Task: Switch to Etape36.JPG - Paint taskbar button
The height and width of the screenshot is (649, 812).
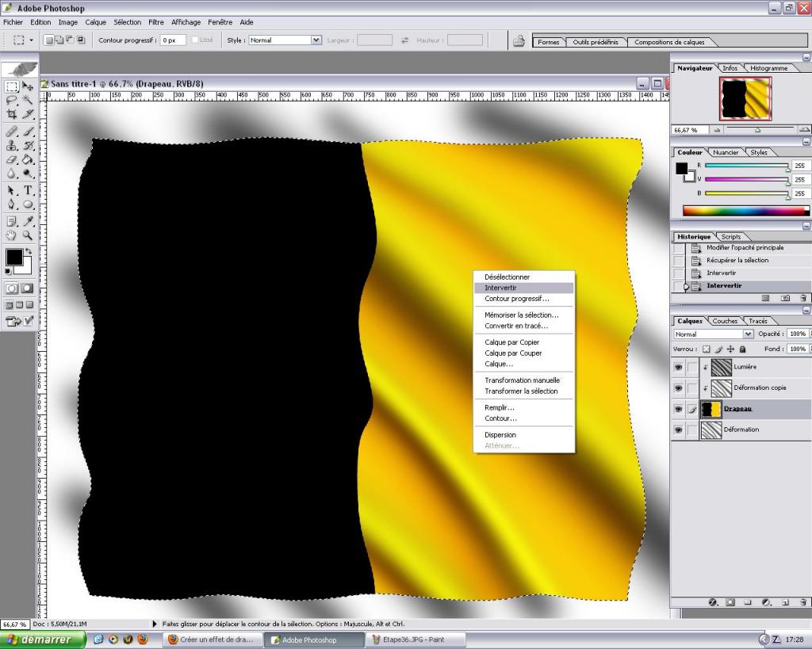Action: tap(416, 639)
